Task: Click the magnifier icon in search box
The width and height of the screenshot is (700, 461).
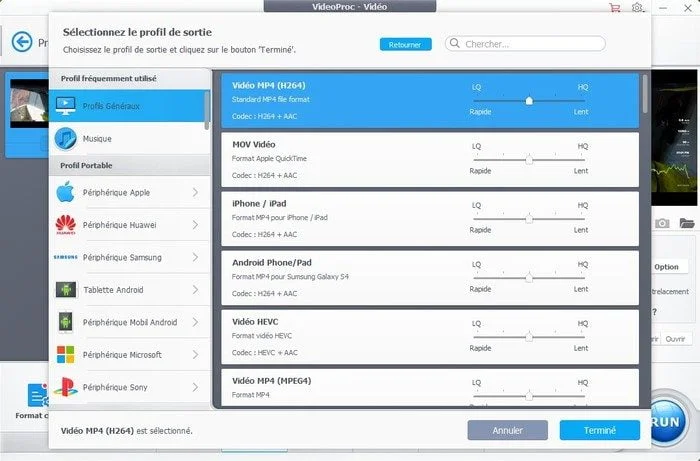Action: [x=454, y=43]
